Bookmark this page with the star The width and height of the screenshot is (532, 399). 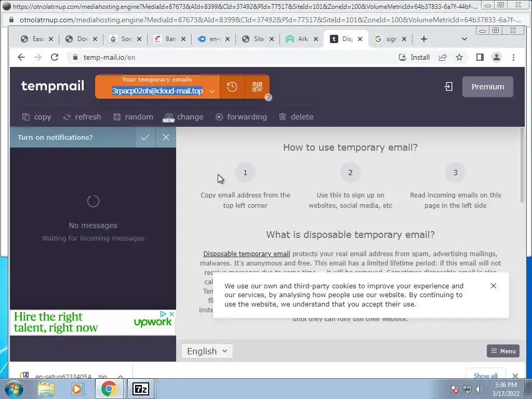(459, 57)
